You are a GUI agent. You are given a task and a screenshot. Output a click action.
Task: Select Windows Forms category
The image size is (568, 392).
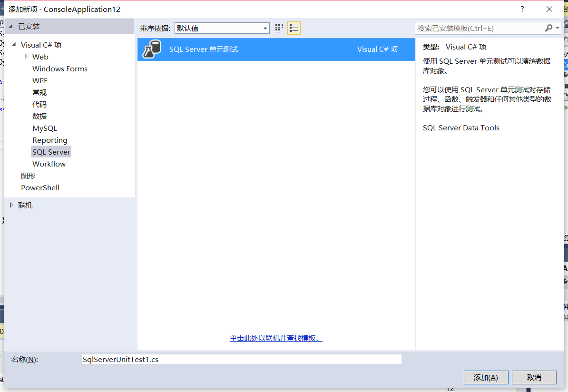click(x=60, y=69)
